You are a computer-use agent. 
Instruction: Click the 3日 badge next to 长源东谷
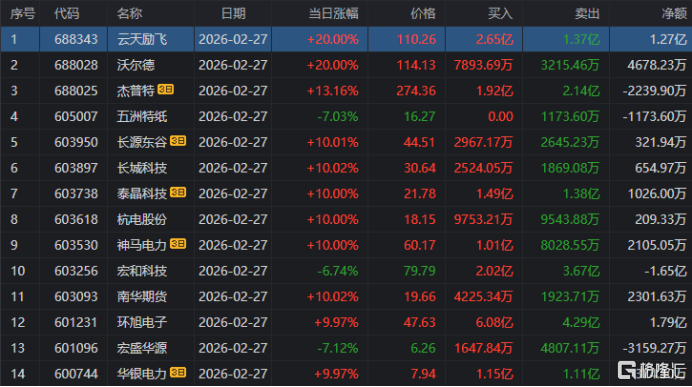178,141
